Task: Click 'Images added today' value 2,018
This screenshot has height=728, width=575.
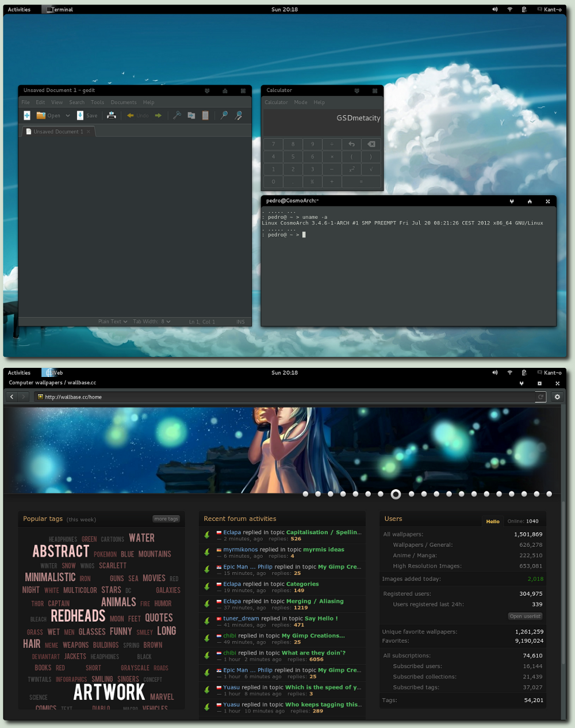Action: (535, 579)
